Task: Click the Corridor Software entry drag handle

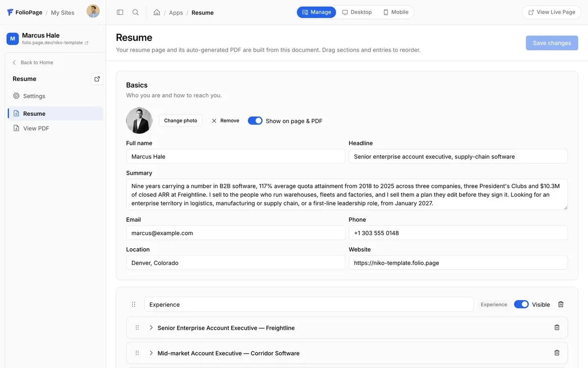Action: (137, 353)
